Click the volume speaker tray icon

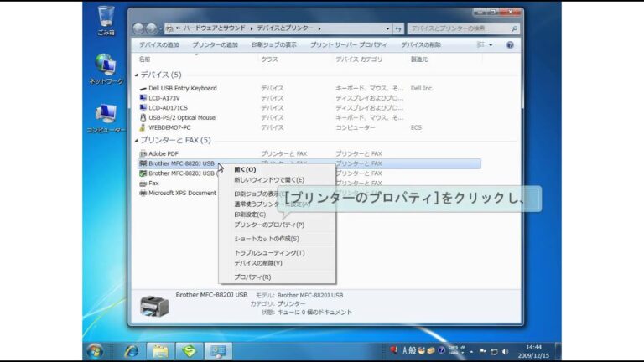click(505, 351)
